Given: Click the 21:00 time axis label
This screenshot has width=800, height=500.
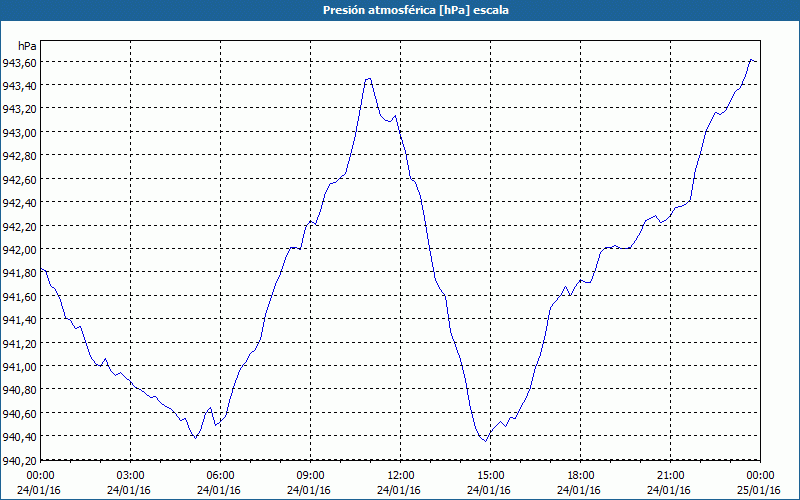Looking at the screenshot, I should (x=670, y=476).
